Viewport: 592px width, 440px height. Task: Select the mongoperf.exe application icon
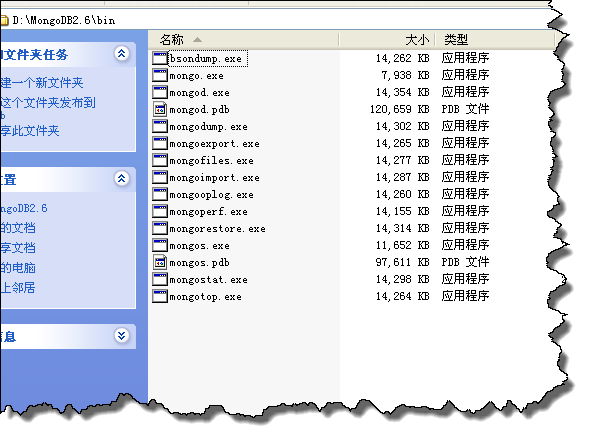pyautogui.click(x=160, y=211)
